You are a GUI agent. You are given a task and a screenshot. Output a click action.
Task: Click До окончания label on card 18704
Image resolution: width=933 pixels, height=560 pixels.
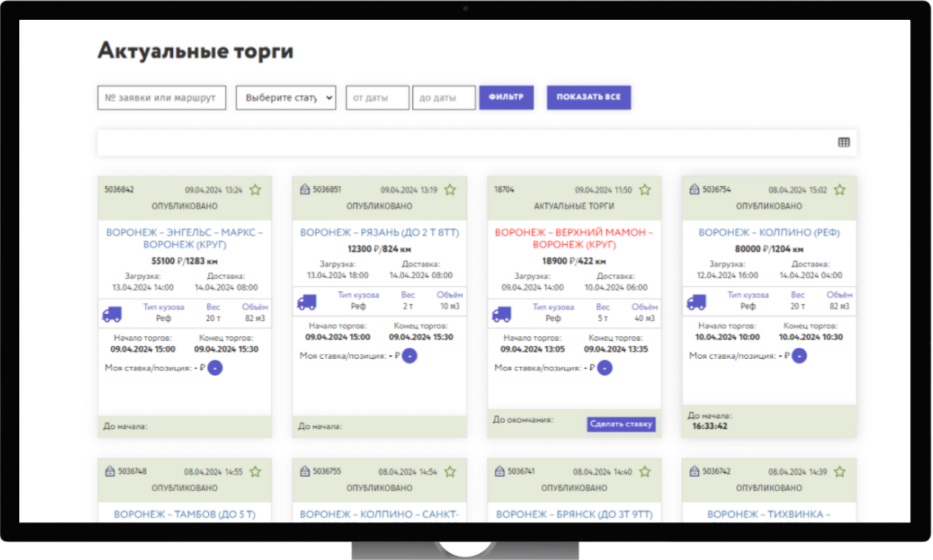[x=523, y=420]
